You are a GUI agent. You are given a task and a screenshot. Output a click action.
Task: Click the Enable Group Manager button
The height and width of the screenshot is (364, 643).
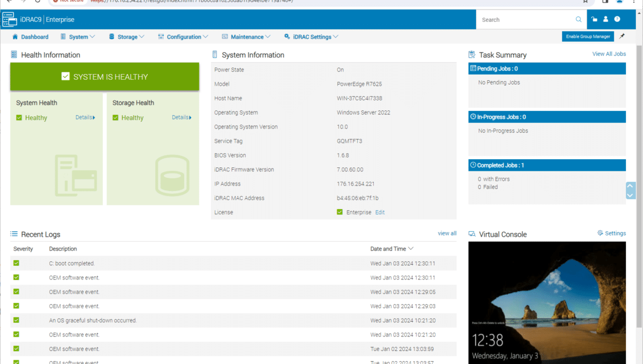pyautogui.click(x=587, y=36)
